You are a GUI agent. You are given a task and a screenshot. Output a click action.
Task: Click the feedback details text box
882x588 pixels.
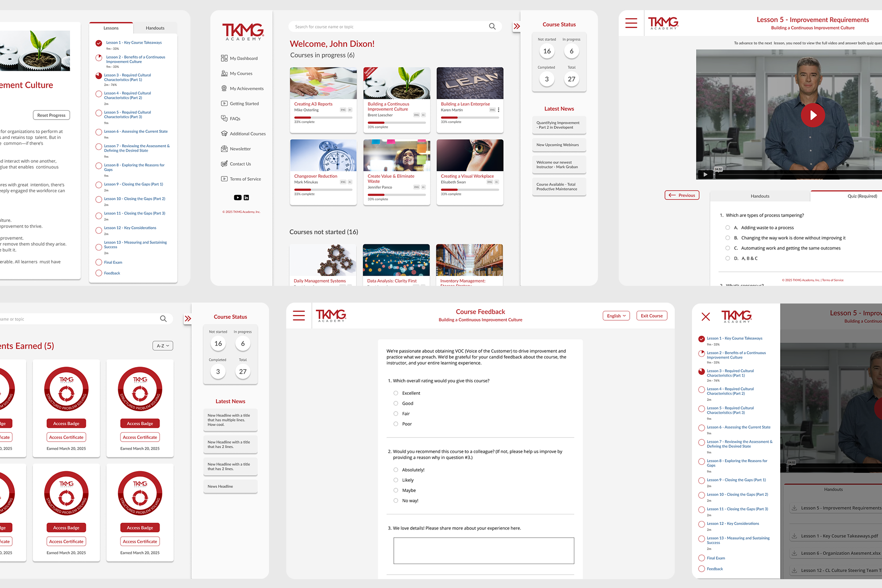483,550
